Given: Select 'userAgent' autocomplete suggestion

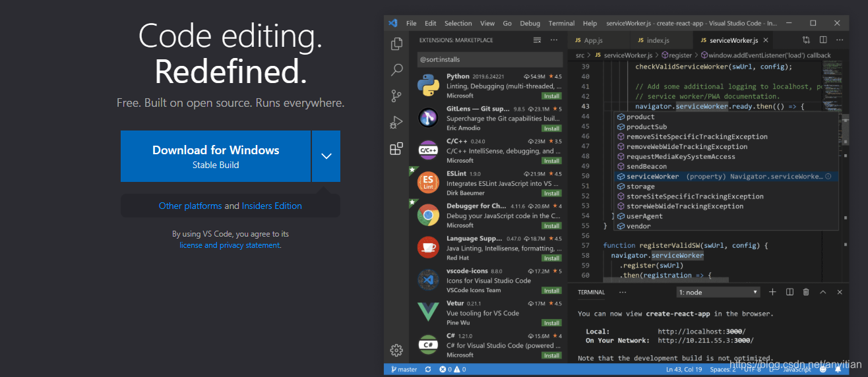Looking at the screenshot, I should (726, 216).
